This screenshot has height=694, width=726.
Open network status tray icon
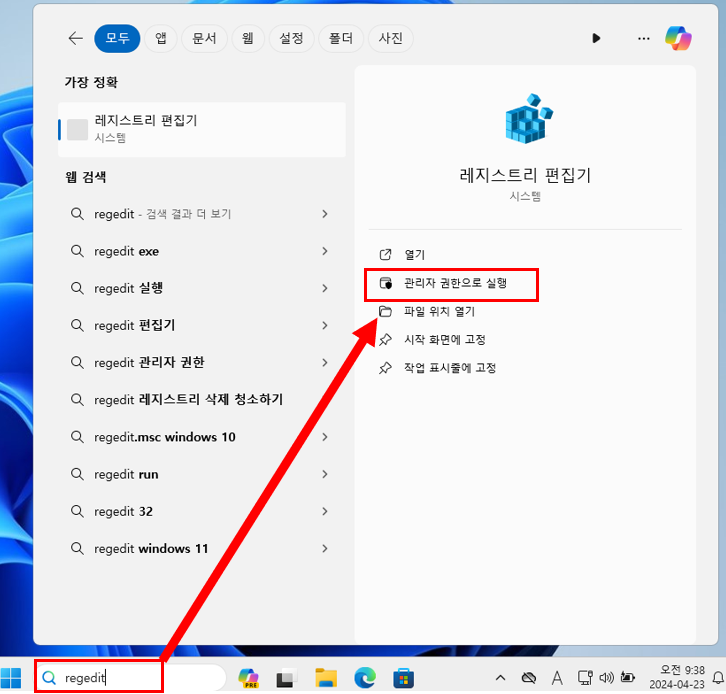[x=585, y=678]
